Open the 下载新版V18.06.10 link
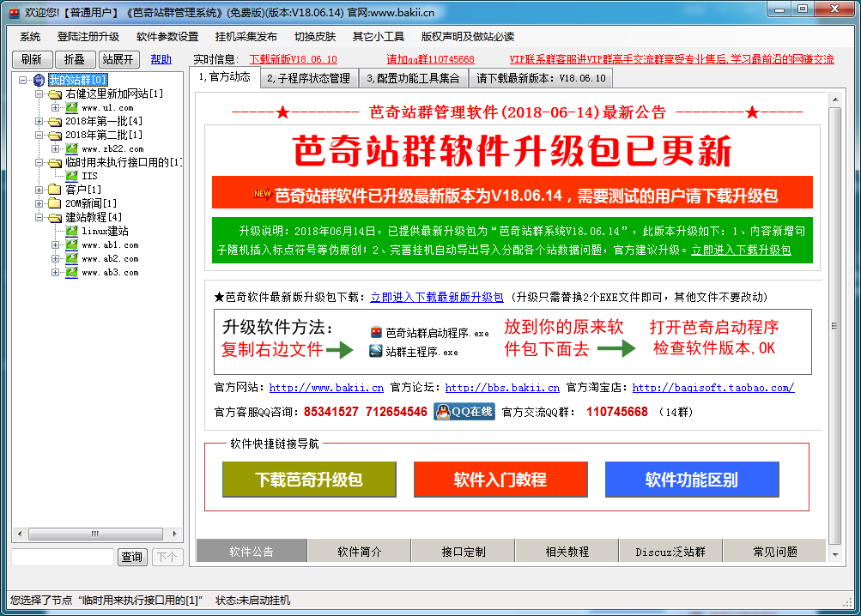The image size is (861, 616). [294, 59]
